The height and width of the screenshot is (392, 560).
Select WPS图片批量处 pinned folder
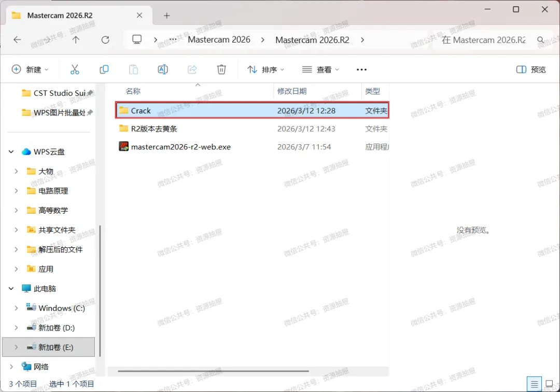click(57, 113)
